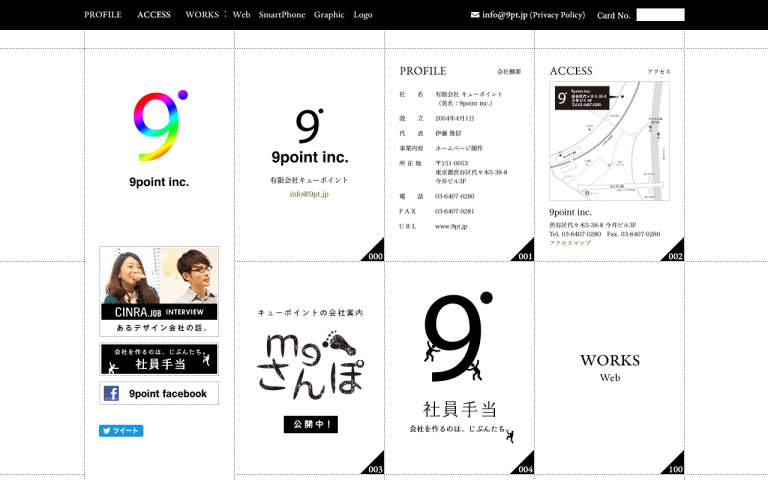This screenshot has height=480, width=768.
Task: Open the WORKS Web card
Action: point(610,367)
